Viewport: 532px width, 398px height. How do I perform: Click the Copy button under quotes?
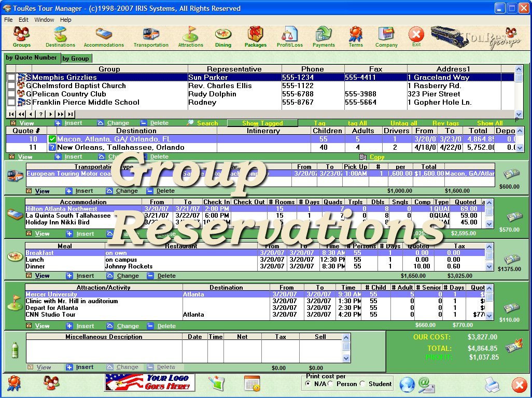(372, 157)
